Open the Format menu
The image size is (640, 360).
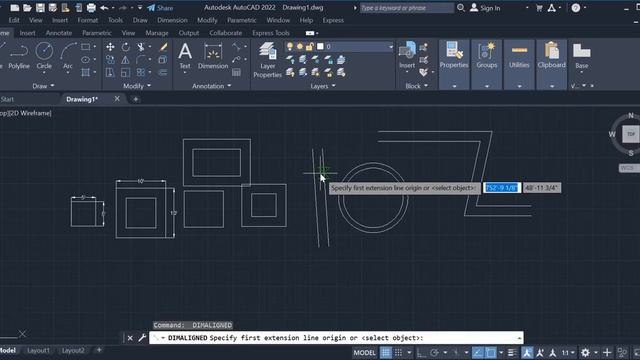(87, 20)
